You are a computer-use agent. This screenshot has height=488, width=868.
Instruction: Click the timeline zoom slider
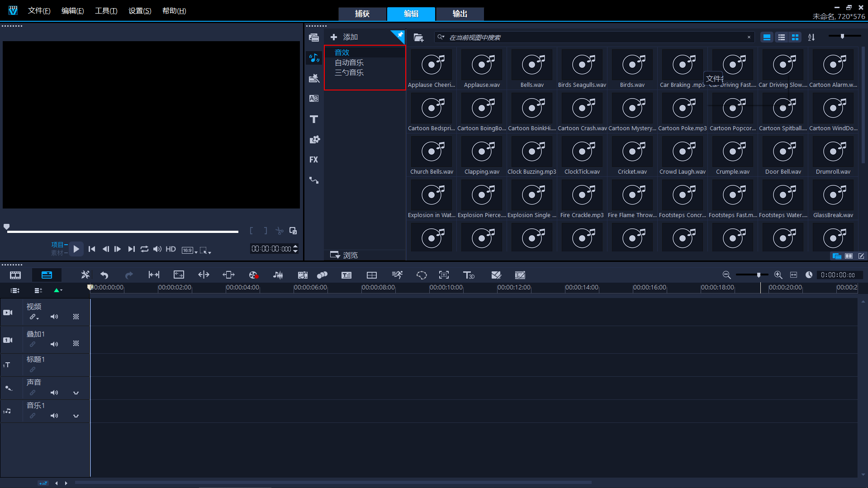(752, 275)
